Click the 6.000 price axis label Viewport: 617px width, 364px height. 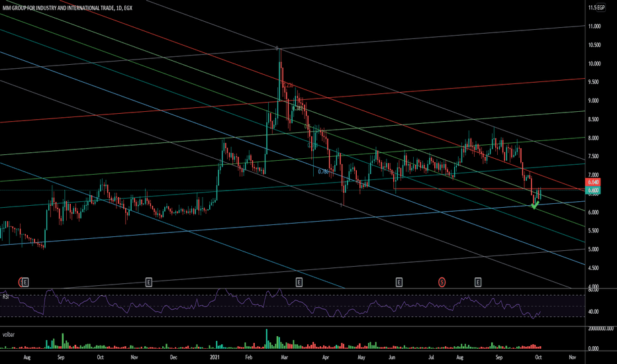593,212
